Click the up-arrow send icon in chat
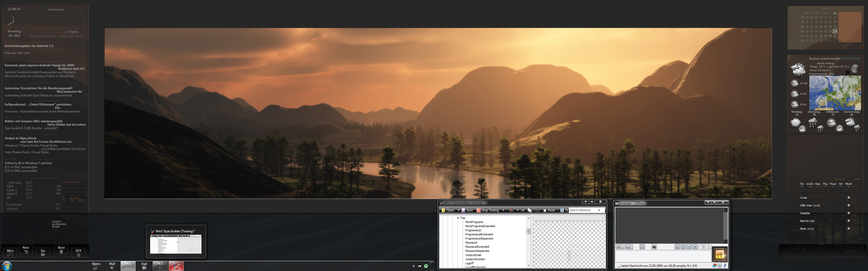 coord(703,247)
